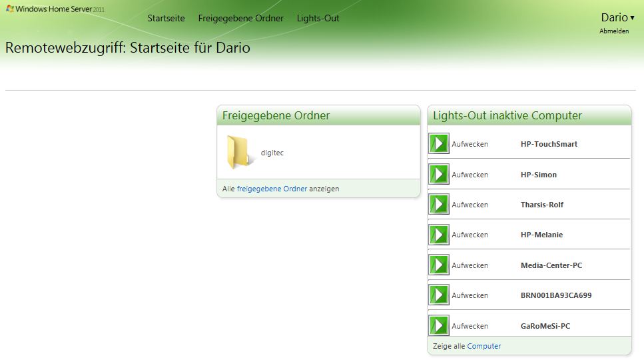644x360 pixels.
Task: Start GaRoMeSi-PC with its green wake icon
Action: pos(439,325)
